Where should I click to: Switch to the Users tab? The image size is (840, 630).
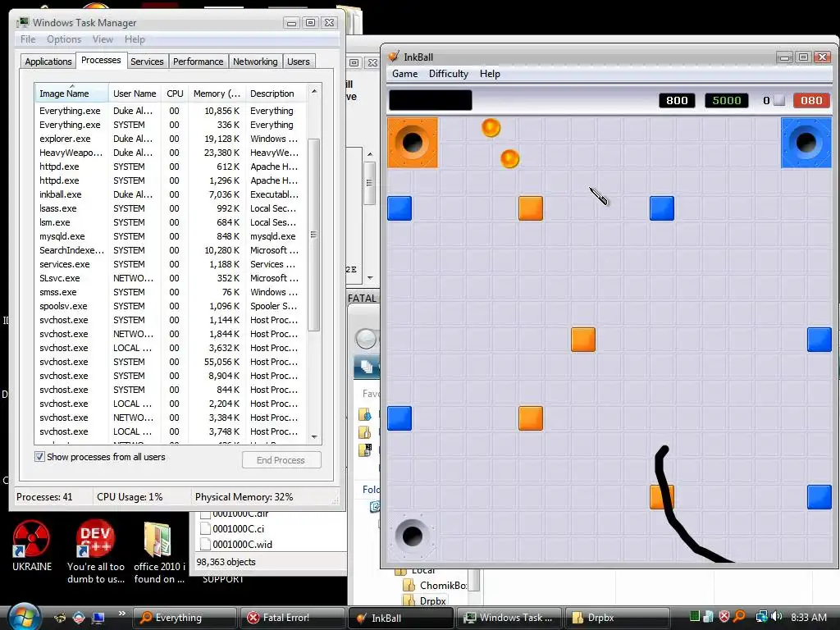click(298, 62)
